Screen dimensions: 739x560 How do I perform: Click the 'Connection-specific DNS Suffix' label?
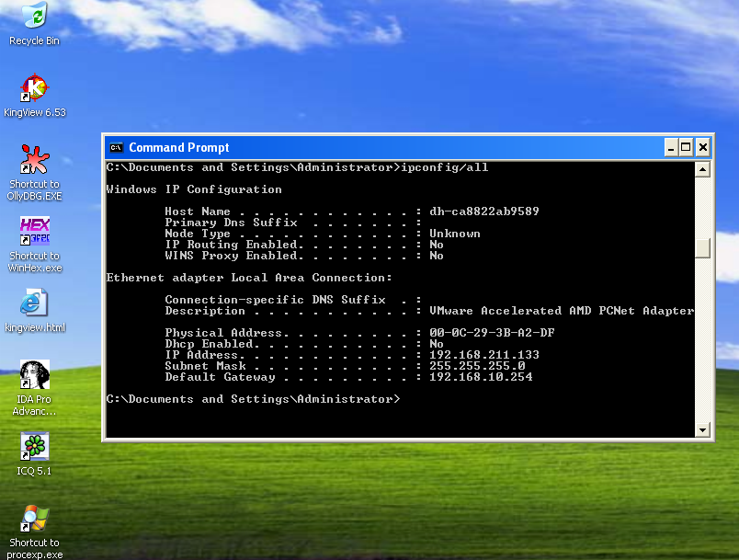[275, 300]
